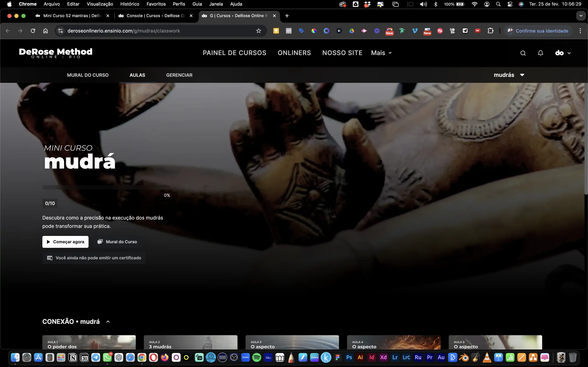Click the DeRose Method logo
The image size is (588, 367).
(56, 53)
